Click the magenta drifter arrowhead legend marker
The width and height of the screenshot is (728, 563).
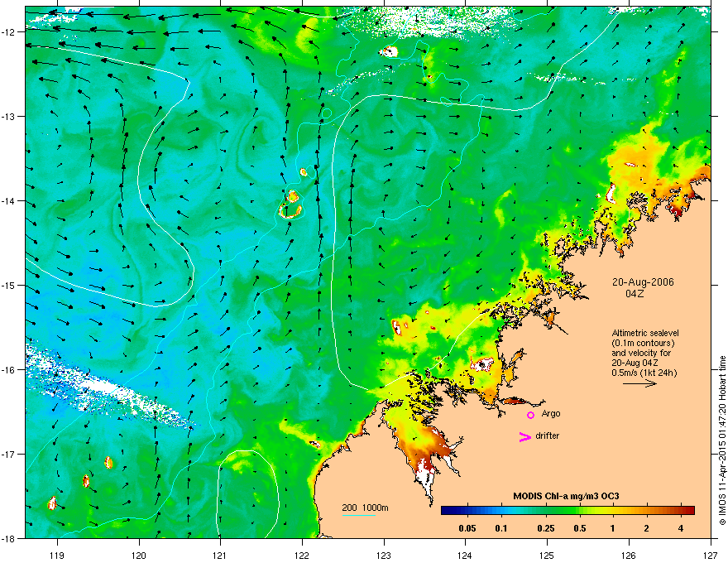tap(525, 436)
